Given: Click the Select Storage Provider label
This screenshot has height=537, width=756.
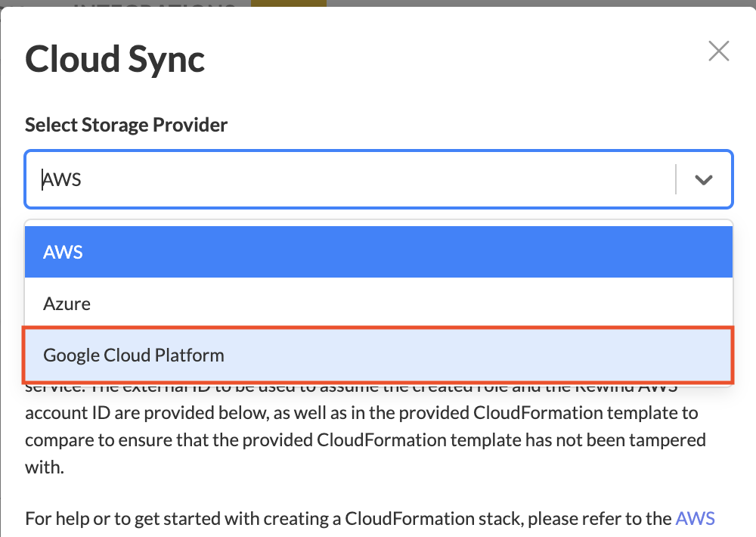Looking at the screenshot, I should [126, 125].
